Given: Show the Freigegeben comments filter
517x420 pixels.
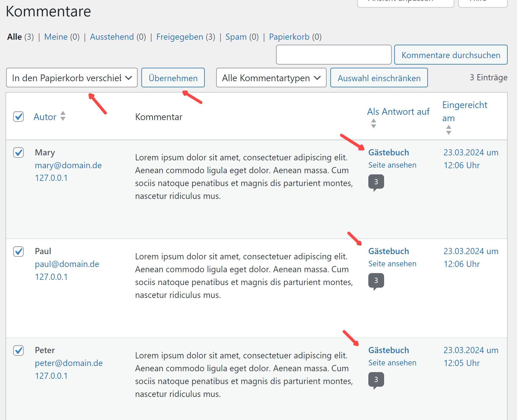Looking at the screenshot, I should tap(180, 37).
